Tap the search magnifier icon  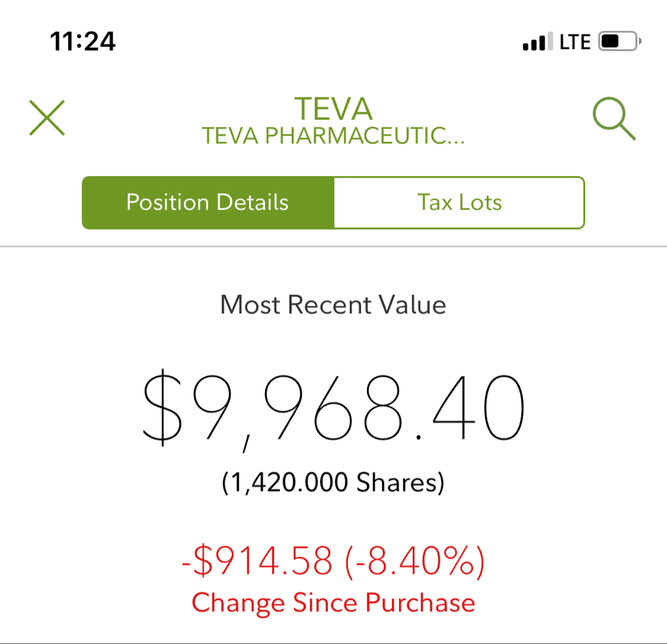point(614,120)
